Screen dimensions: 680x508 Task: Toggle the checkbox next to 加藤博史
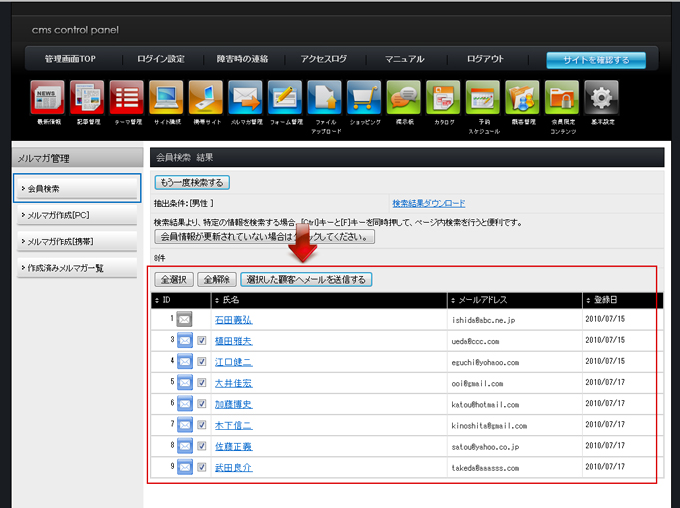coord(202,404)
